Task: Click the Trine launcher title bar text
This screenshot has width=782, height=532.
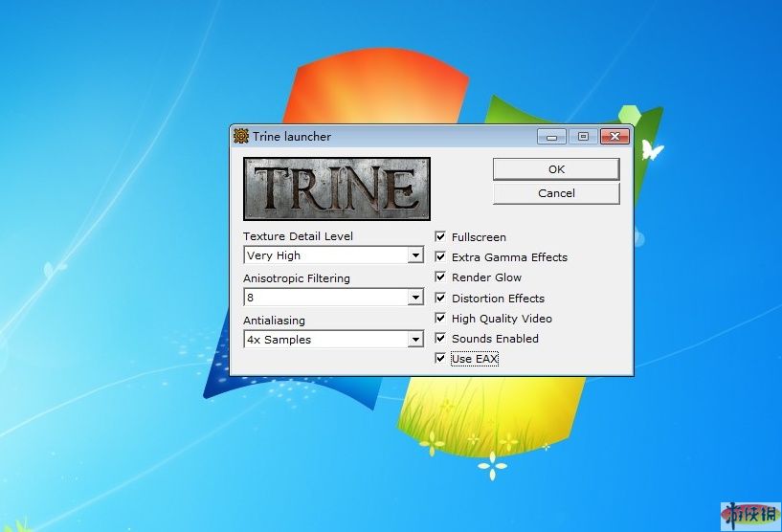Action: (x=292, y=137)
